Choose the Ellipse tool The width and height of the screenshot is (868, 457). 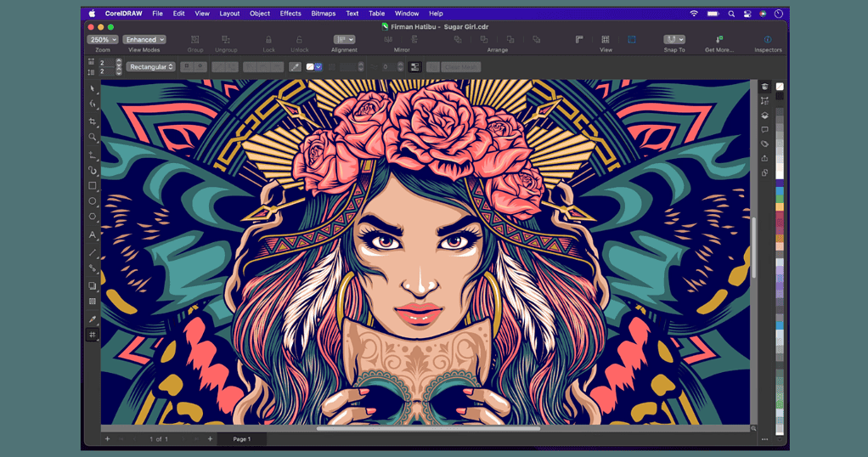(93, 201)
